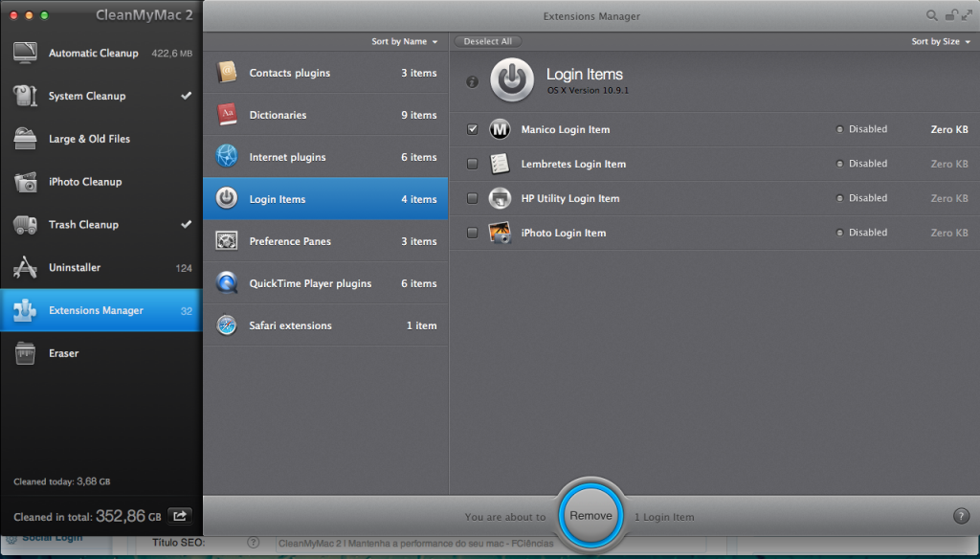Image resolution: width=980 pixels, height=559 pixels.
Task: Check the HP Utility Login Item checkbox
Action: (x=473, y=198)
